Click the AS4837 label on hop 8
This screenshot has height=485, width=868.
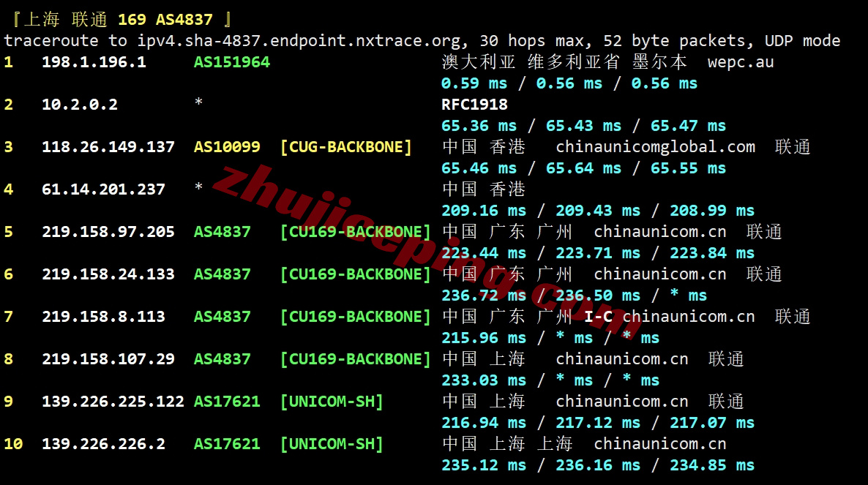[222, 359]
